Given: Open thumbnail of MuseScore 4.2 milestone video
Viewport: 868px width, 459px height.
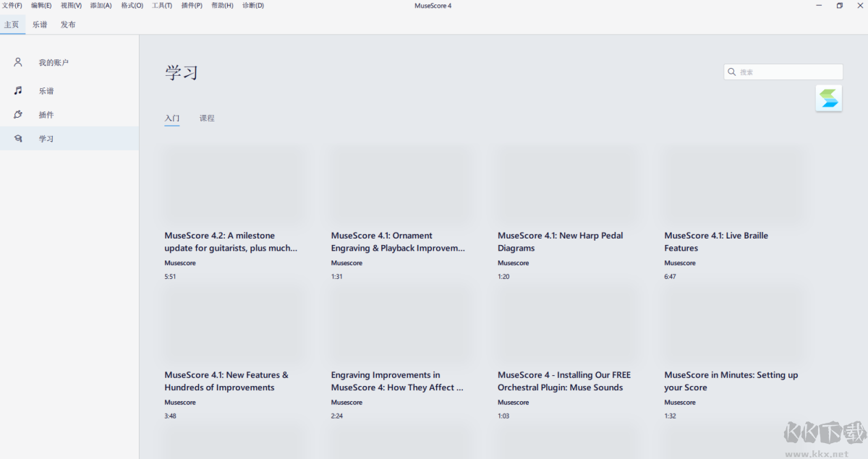Looking at the screenshot, I should (x=233, y=184).
